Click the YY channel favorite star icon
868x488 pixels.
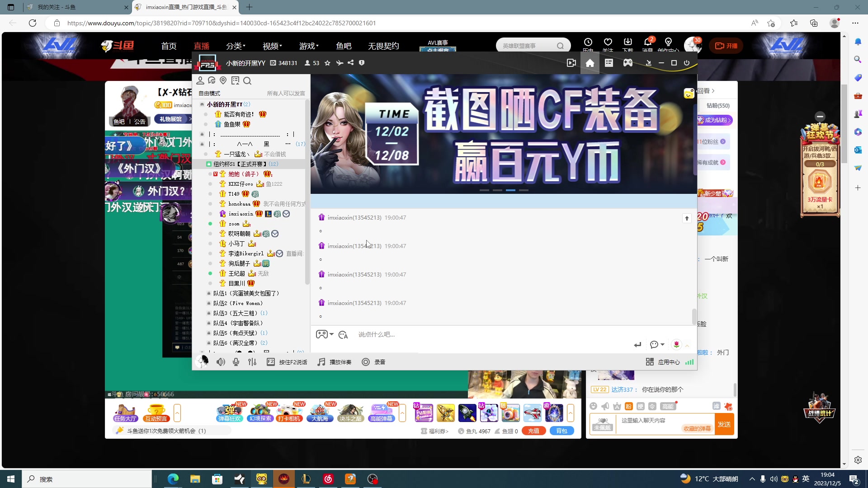tap(327, 63)
